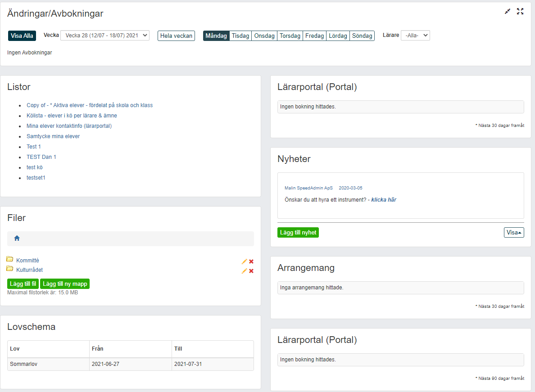Delete the Kommitté folder with red X
This screenshot has width=535, height=392.
point(251,261)
